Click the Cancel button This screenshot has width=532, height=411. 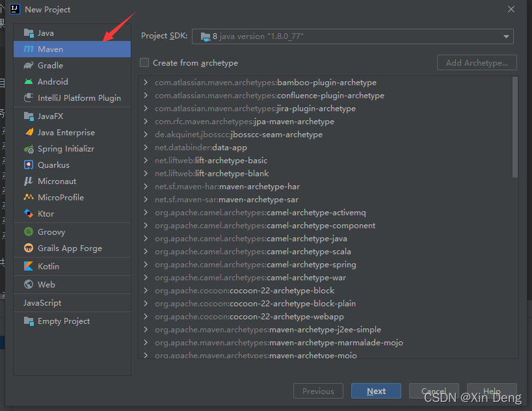click(x=434, y=391)
